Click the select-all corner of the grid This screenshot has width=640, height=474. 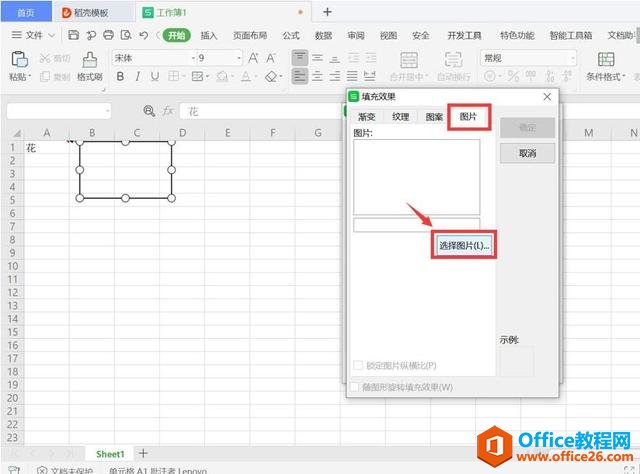pos(16,133)
